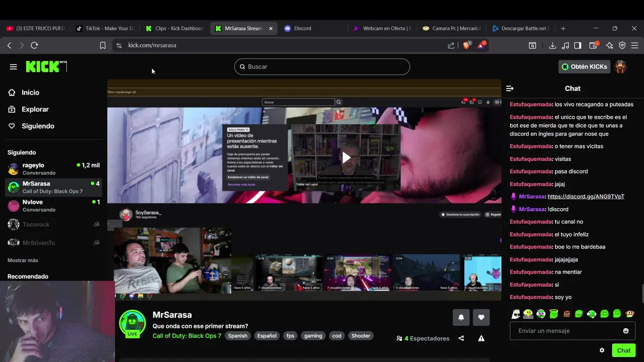The image size is (644, 362).
Task: Open Explorar in the sidebar
Action: pyautogui.click(x=35, y=109)
